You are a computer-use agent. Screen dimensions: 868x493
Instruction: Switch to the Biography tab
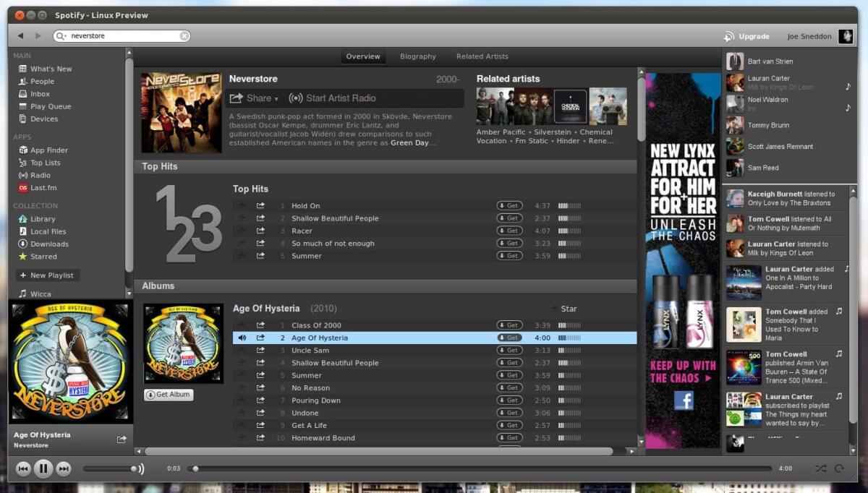(x=417, y=56)
